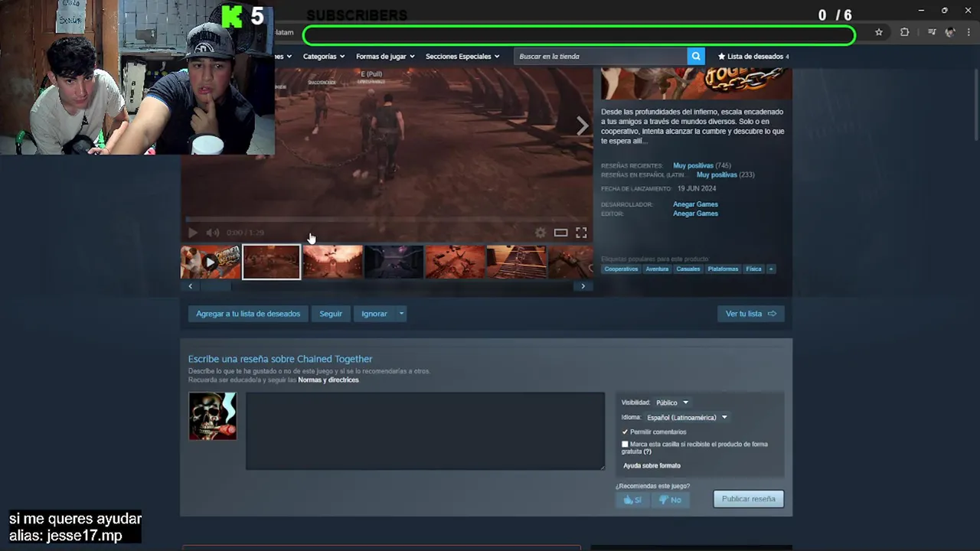This screenshot has width=980, height=551.
Task: Click the Ignorar button
Action: [374, 314]
